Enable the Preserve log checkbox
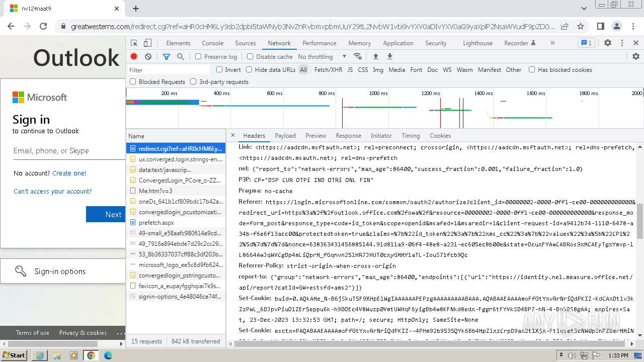 [x=198, y=57]
